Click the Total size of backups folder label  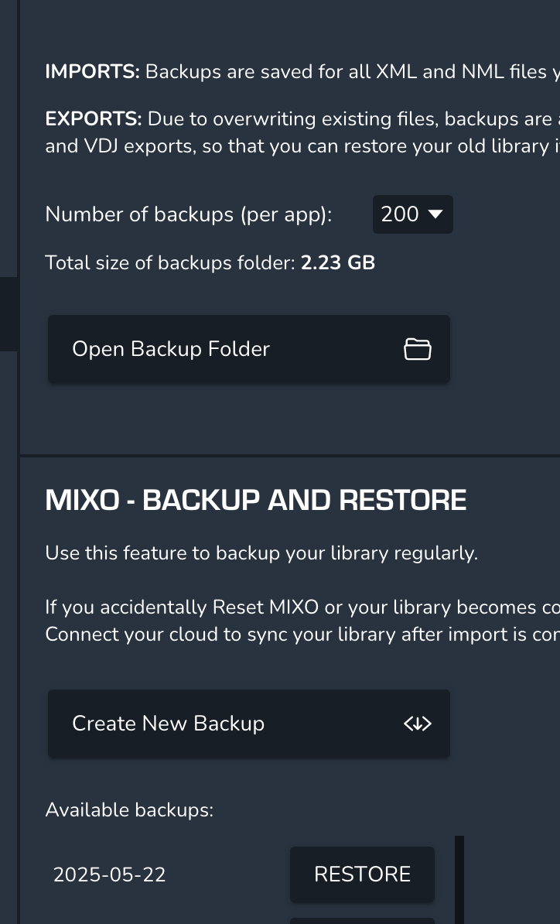click(x=170, y=263)
